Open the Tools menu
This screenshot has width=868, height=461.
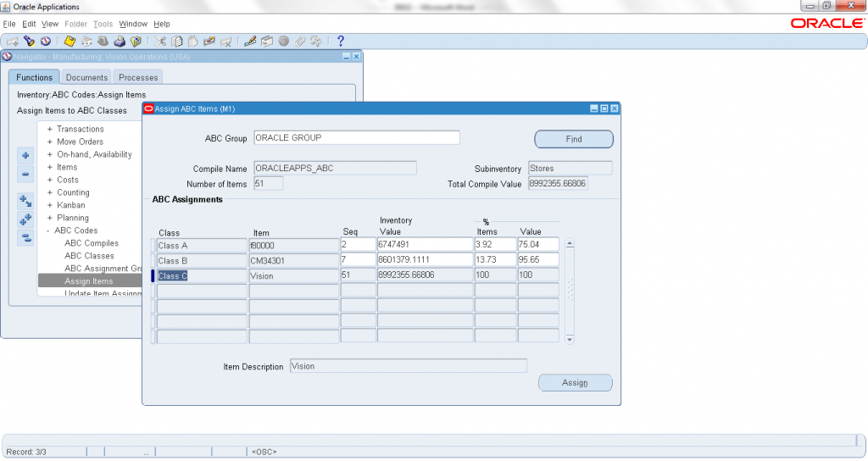click(x=103, y=24)
